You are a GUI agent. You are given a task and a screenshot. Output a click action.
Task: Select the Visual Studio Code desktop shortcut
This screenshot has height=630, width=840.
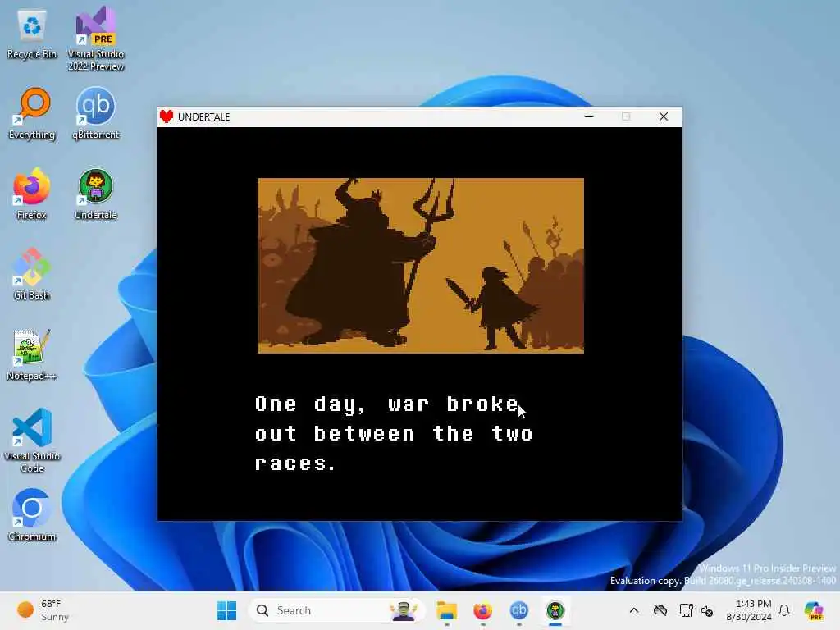pyautogui.click(x=32, y=441)
